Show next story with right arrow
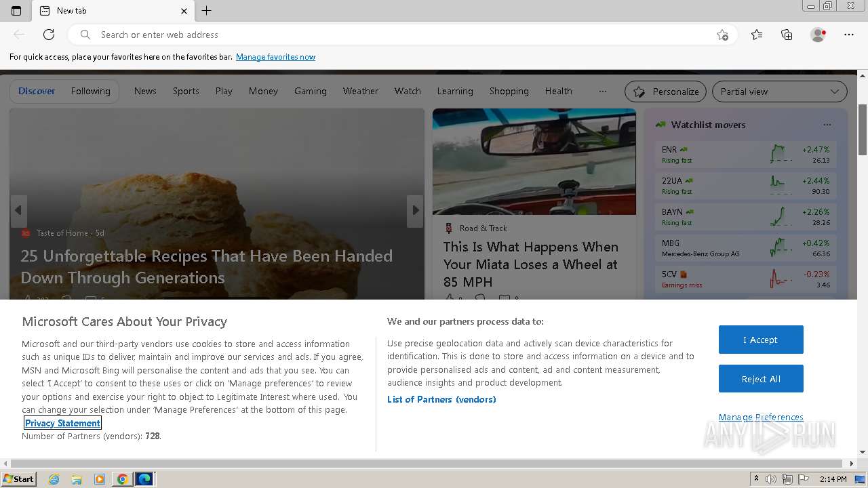This screenshot has height=488, width=868. click(415, 210)
